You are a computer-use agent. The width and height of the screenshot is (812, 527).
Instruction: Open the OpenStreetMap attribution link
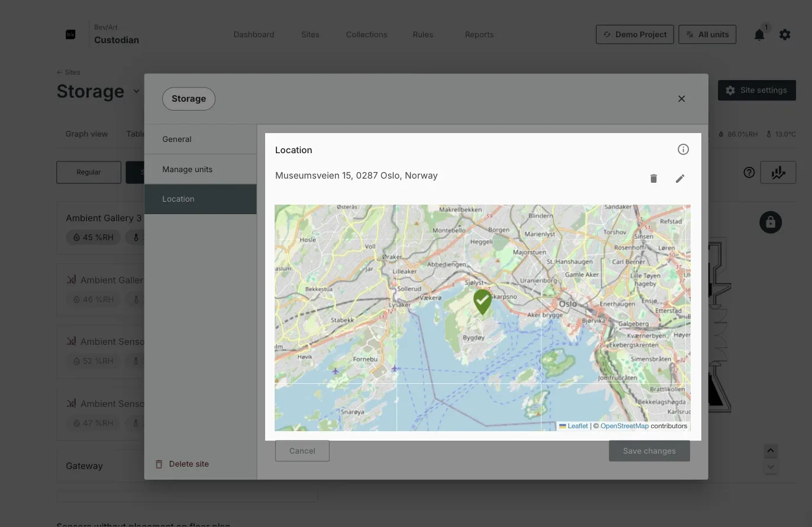(624, 426)
